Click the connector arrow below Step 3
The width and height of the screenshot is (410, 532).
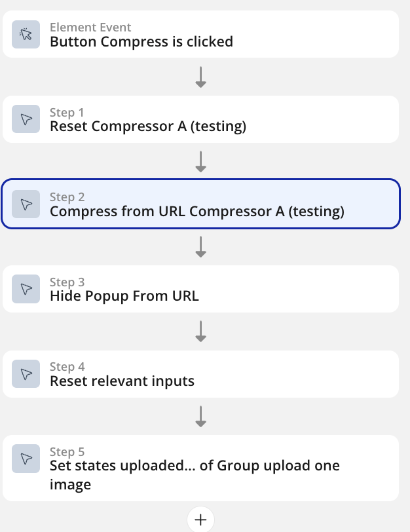pos(201,331)
